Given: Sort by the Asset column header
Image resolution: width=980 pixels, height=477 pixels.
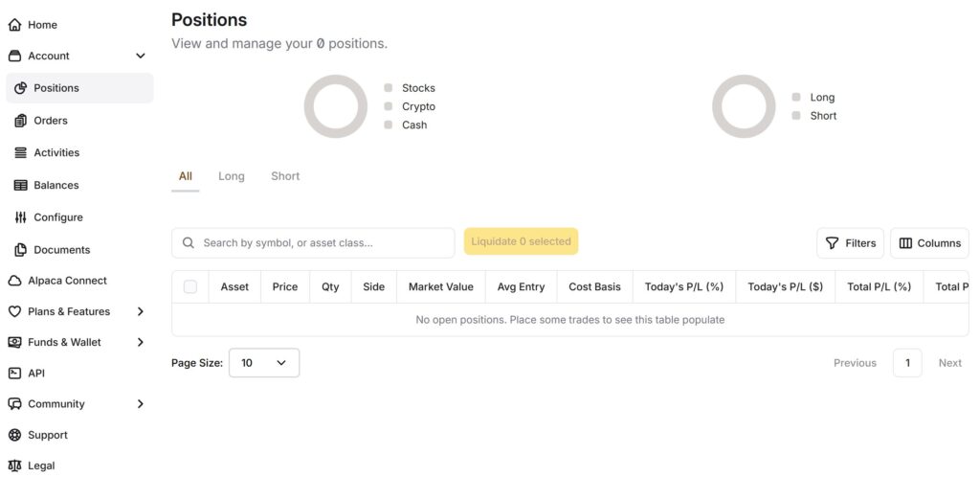Looking at the screenshot, I should [234, 287].
